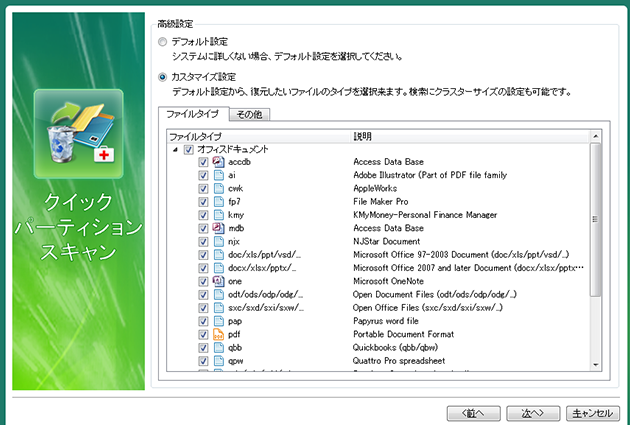This screenshot has height=425, width=630.
Task: Select the オフィスドキュメント tree label
Action: [x=233, y=149]
